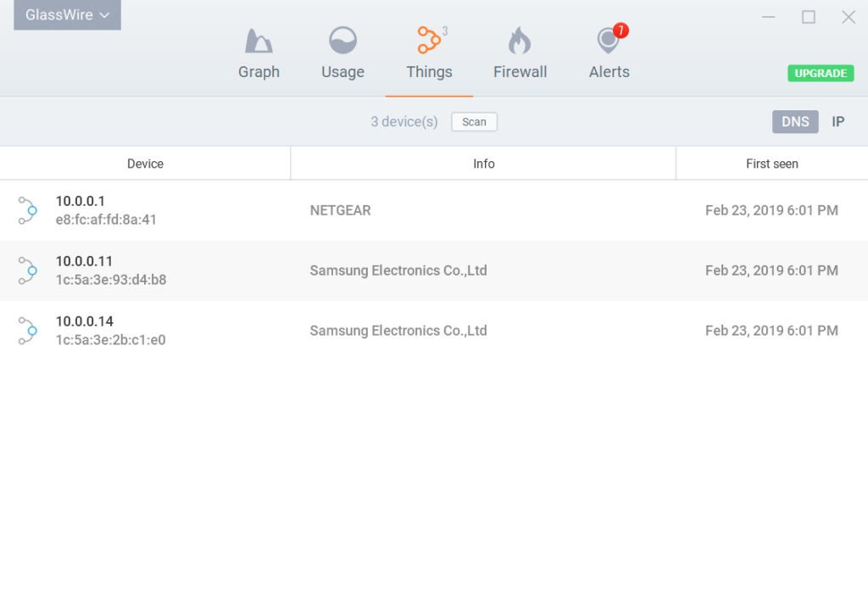Click the first seen date for 10.0.0.14
The image size is (868, 613).
(x=771, y=331)
